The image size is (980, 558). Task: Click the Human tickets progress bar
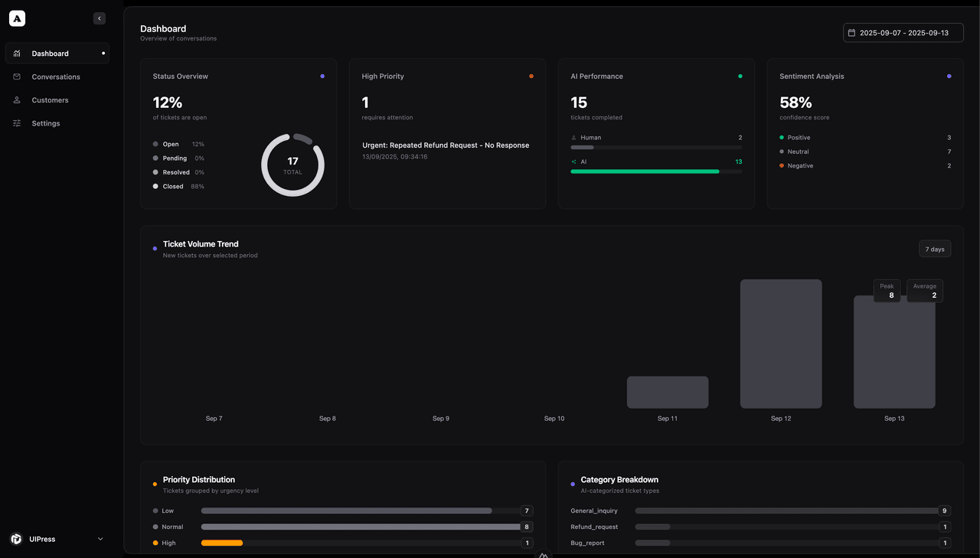(x=583, y=147)
